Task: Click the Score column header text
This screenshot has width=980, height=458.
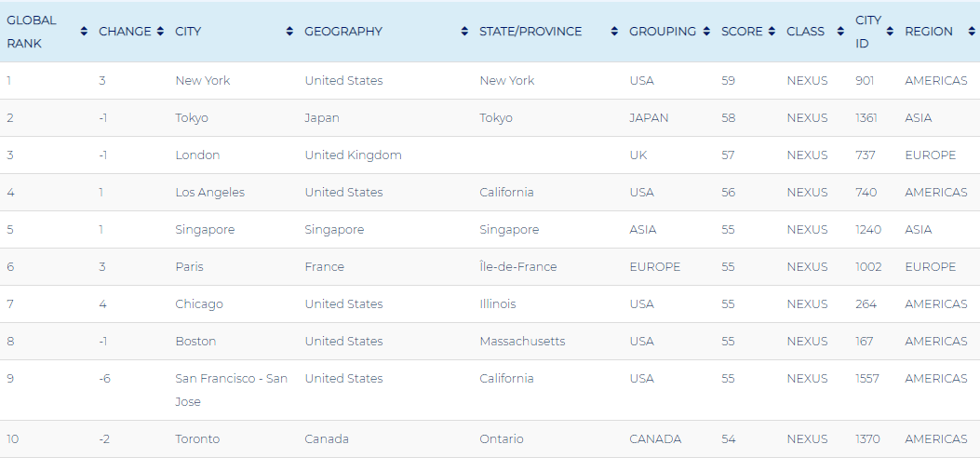Action: tap(742, 32)
